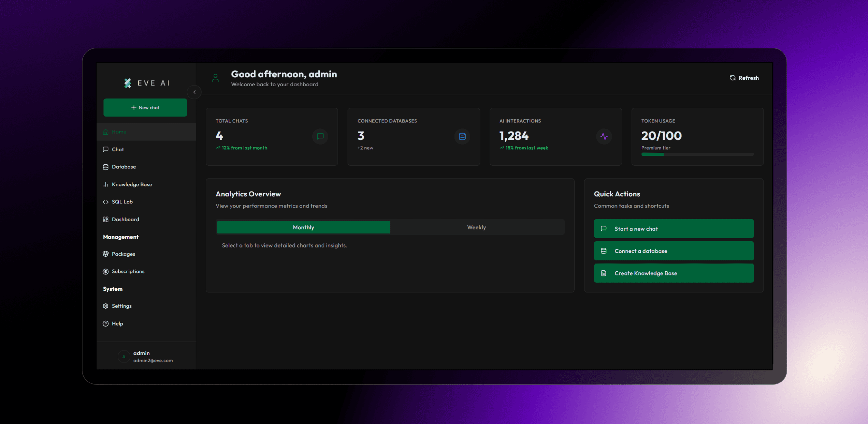Collapse the sidebar with the chevron button
Viewport: 868px width, 424px height.
[x=194, y=92]
